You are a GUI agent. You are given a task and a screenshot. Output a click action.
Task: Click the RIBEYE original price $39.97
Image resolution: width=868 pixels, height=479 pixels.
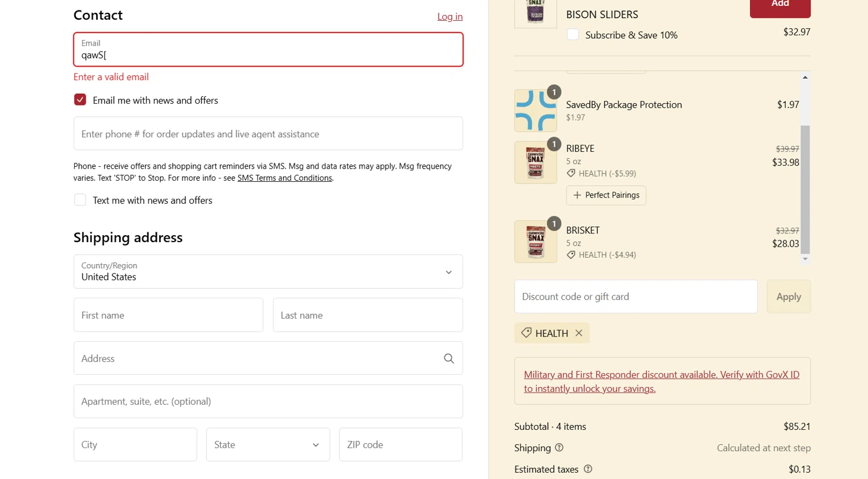tap(788, 149)
